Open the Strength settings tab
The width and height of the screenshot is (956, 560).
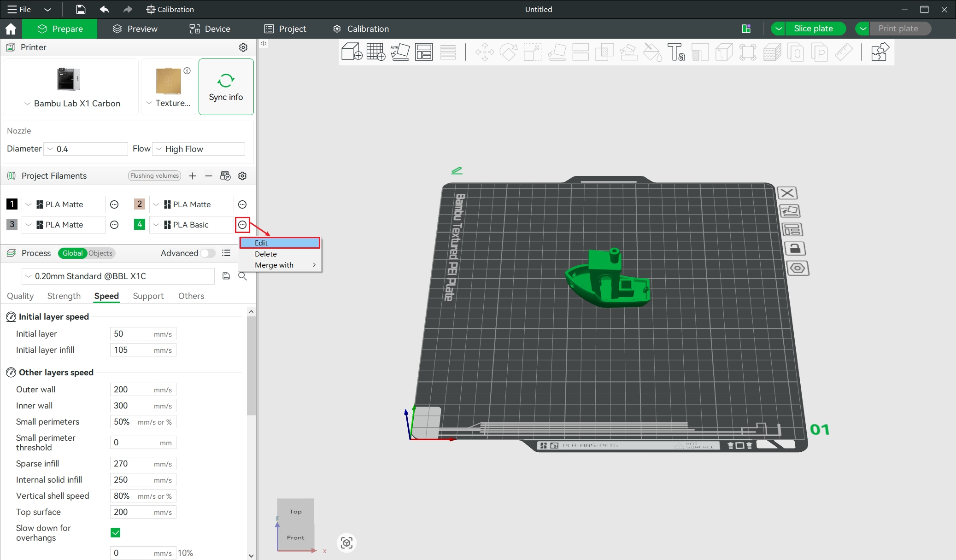coord(64,296)
